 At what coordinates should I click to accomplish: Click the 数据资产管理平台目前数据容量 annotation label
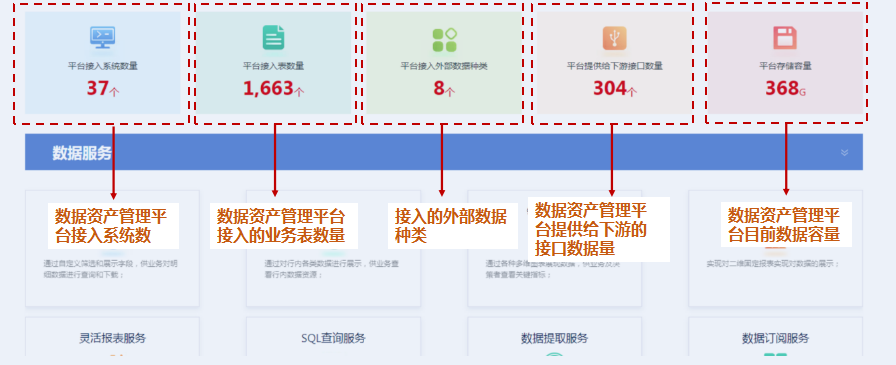(786, 224)
